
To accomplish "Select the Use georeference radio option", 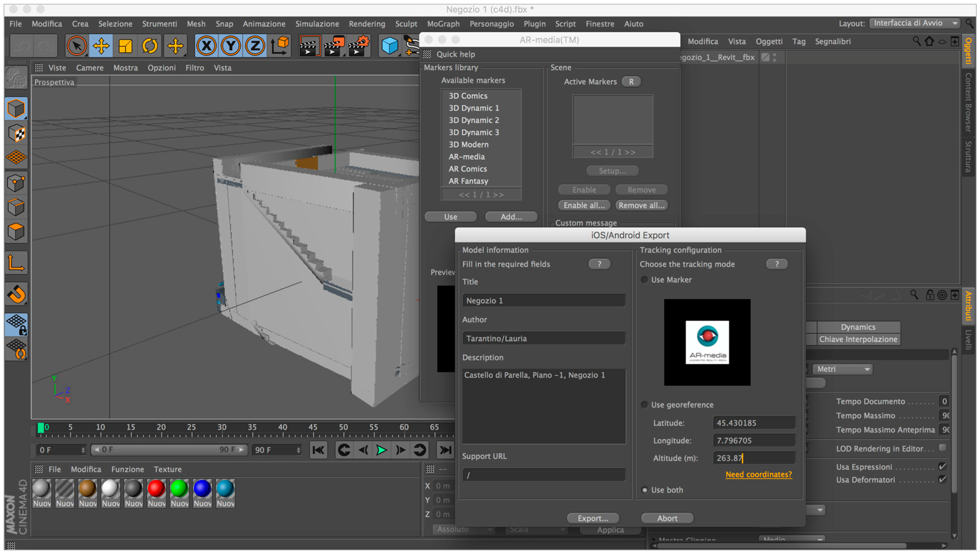I will (x=644, y=404).
